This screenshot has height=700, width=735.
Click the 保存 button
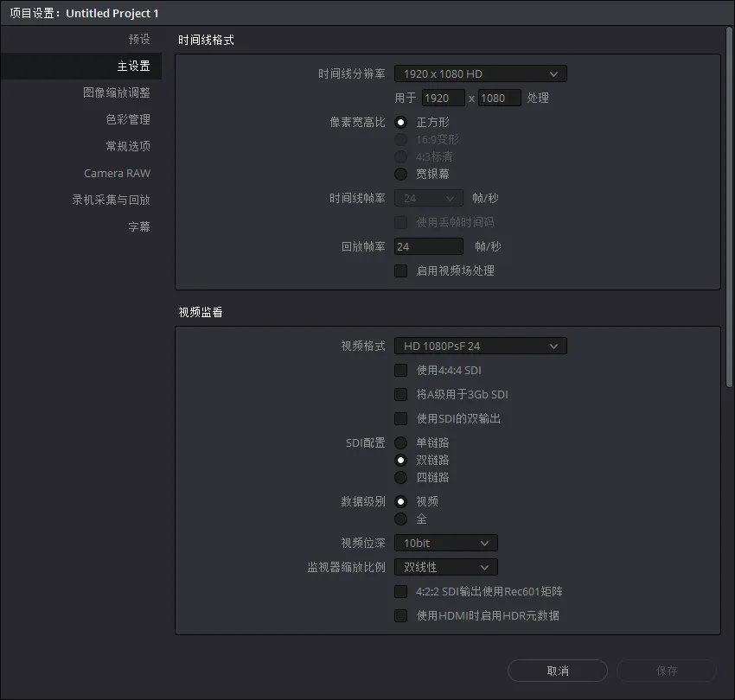(667, 671)
